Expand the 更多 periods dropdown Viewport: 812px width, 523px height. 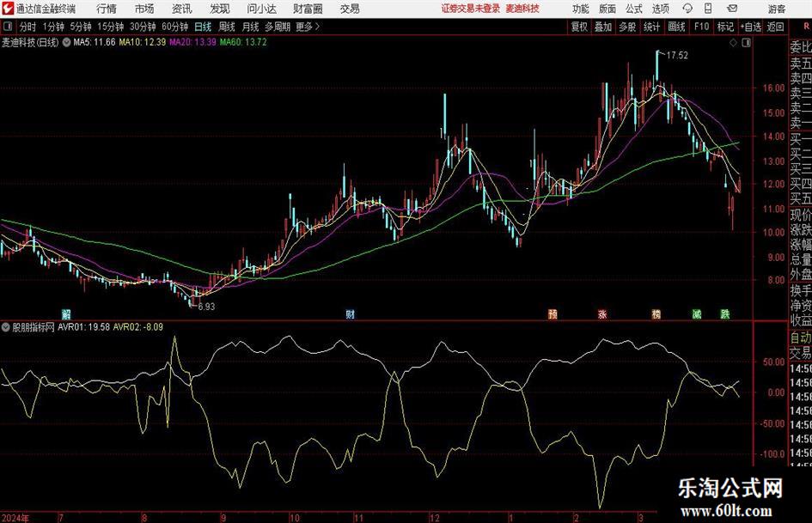(308, 27)
